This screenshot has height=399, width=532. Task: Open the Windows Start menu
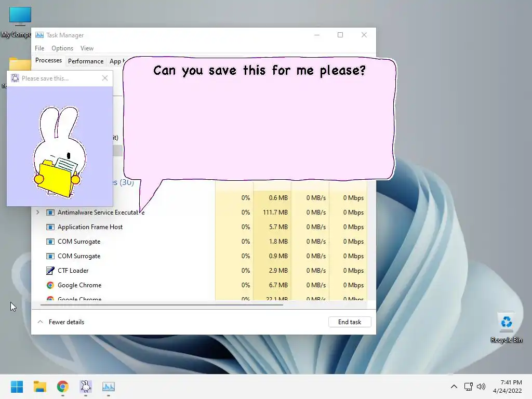(17, 387)
